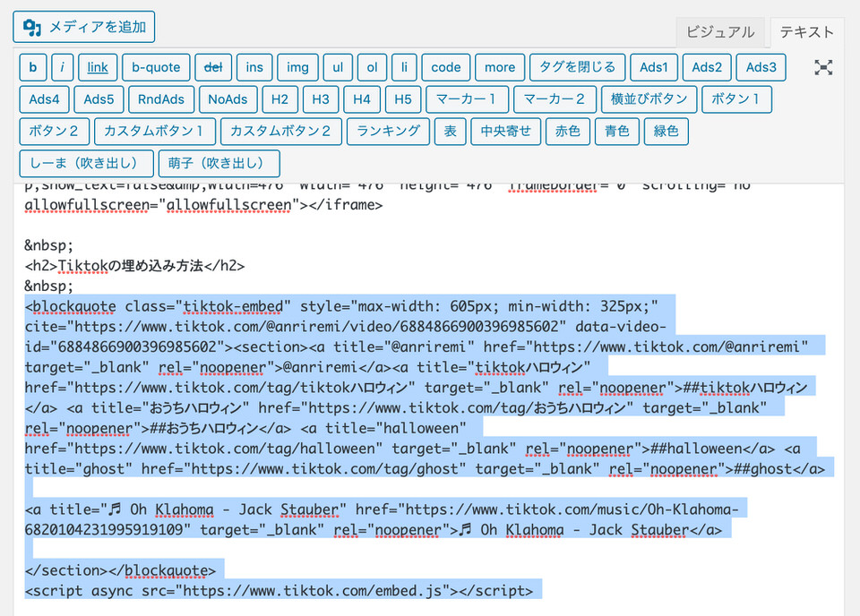Click the '<script async src' embed.js line

click(279, 591)
